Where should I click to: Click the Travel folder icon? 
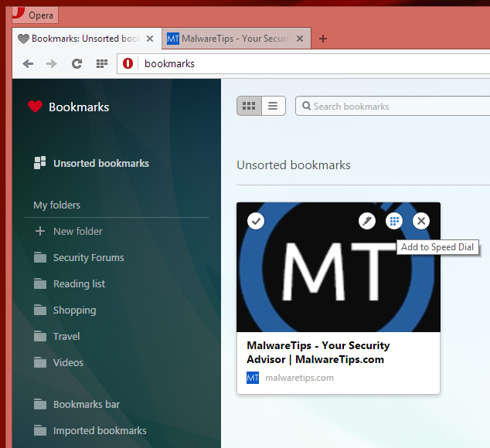tap(40, 336)
